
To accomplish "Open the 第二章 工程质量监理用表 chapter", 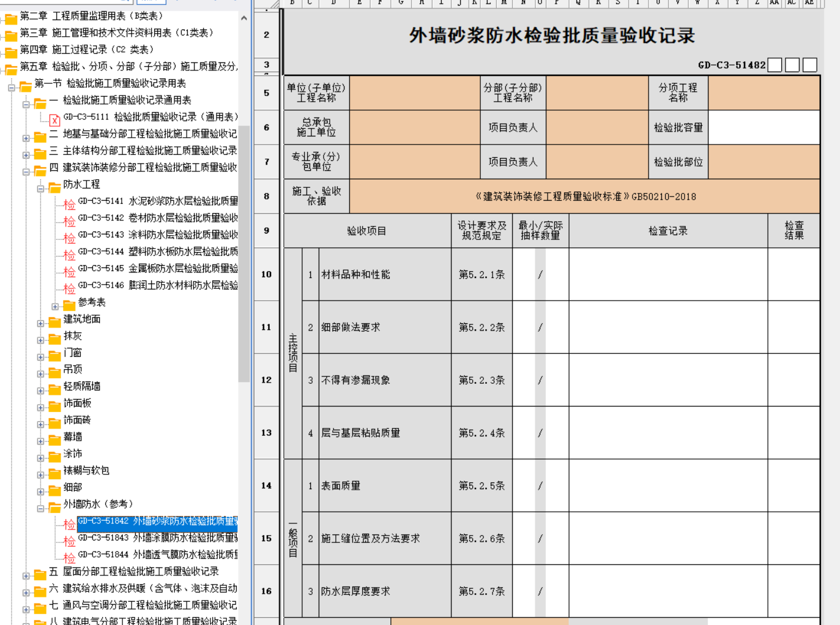I will [92, 16].
